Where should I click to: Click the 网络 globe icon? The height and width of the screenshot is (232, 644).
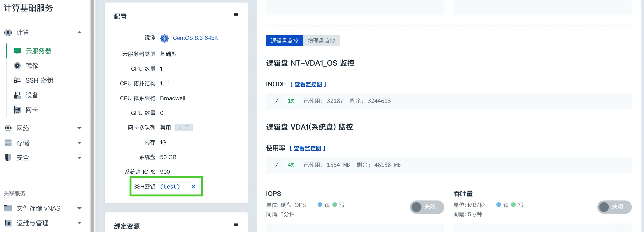point(8,128)
